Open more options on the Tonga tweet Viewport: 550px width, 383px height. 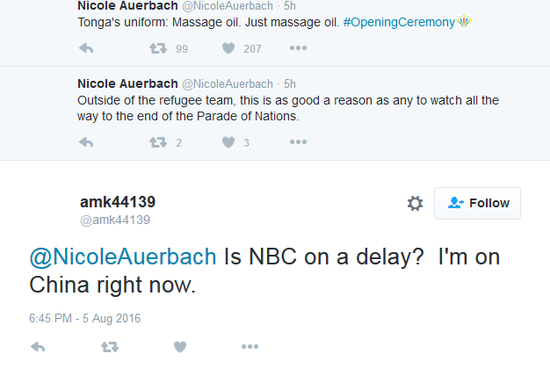[298, 48]
